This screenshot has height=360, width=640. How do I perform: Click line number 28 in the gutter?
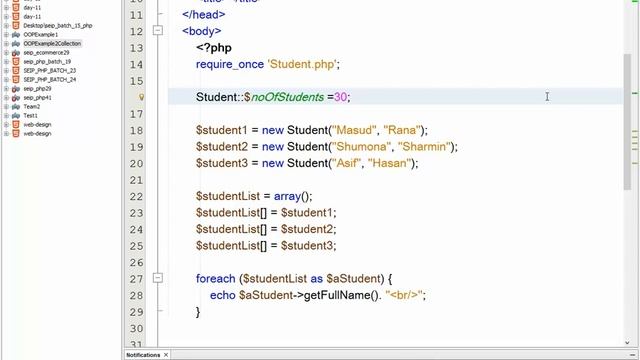coord(136,296)
